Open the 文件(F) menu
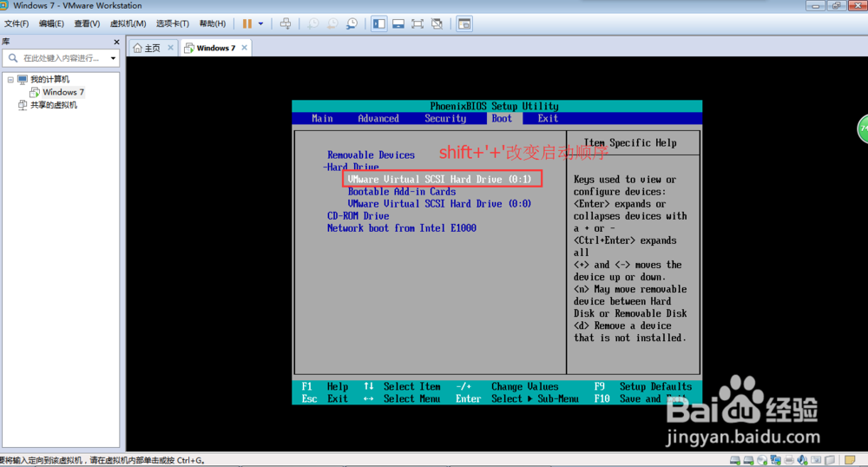 click(16, 23)
